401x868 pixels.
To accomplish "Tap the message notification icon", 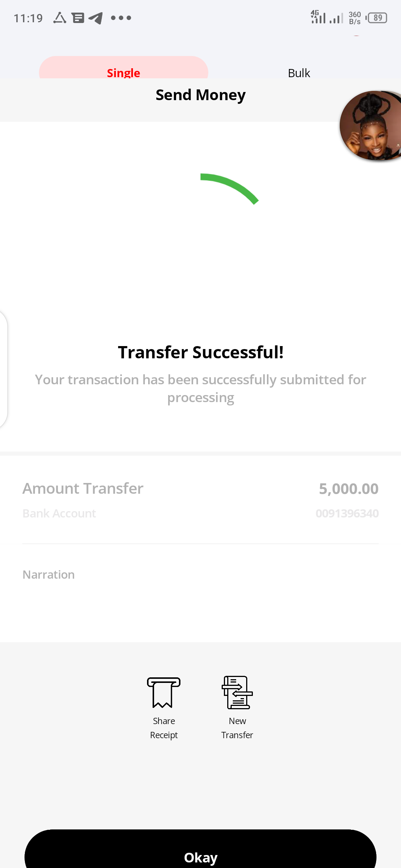I will point(78,18).
